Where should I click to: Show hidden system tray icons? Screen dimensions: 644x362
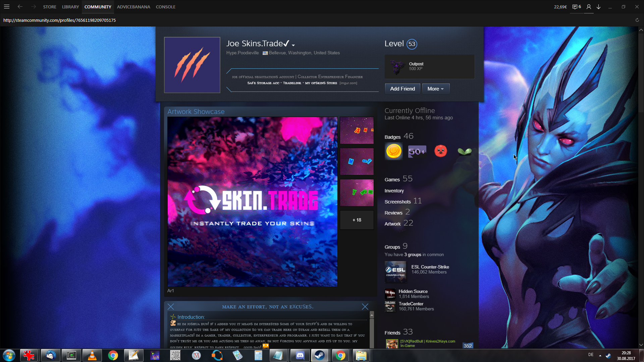point(600,355)
